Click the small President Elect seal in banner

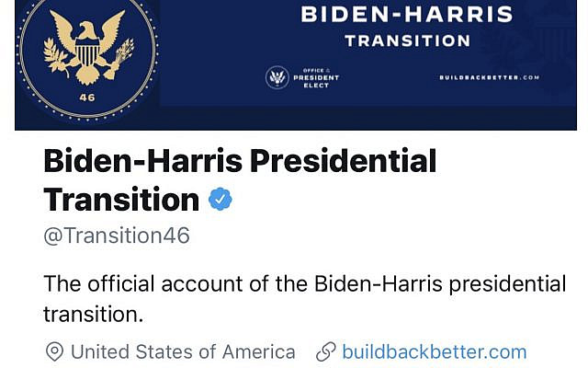(277, 77)
